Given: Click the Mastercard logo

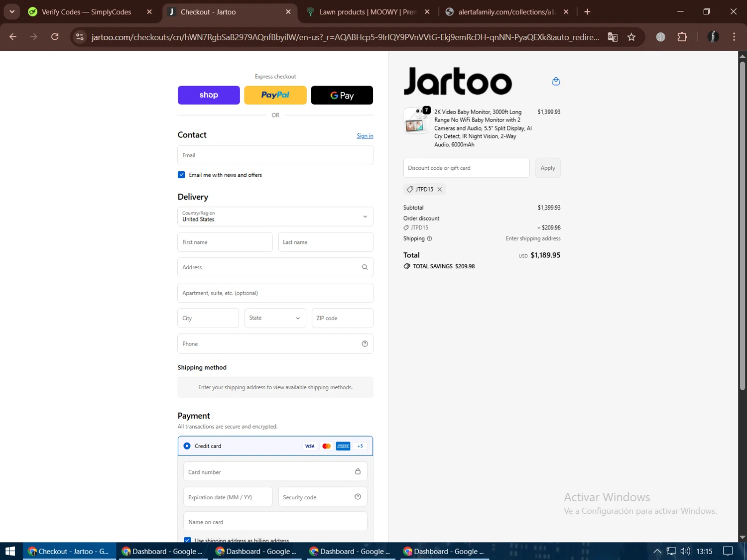Looking at the screenshot, I should click(x=327, y=446).
